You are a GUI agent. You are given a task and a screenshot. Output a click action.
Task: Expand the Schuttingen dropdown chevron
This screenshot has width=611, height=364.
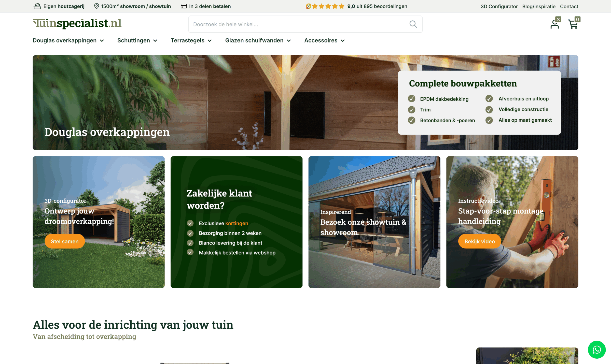[x=155, y=41]
